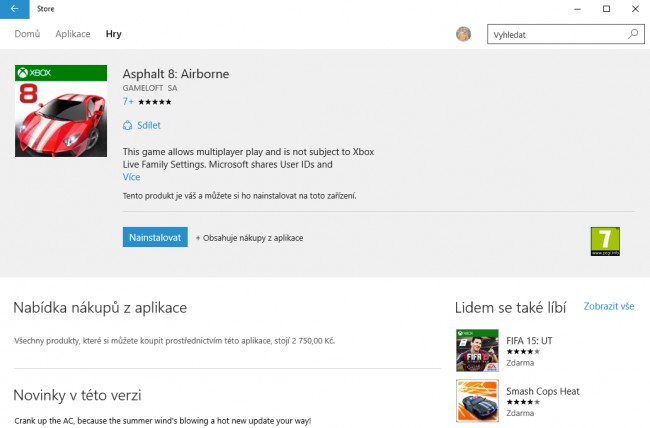
Task: Open the Smash Cops Heat thumbnail
Action: (x=478, y=401)
